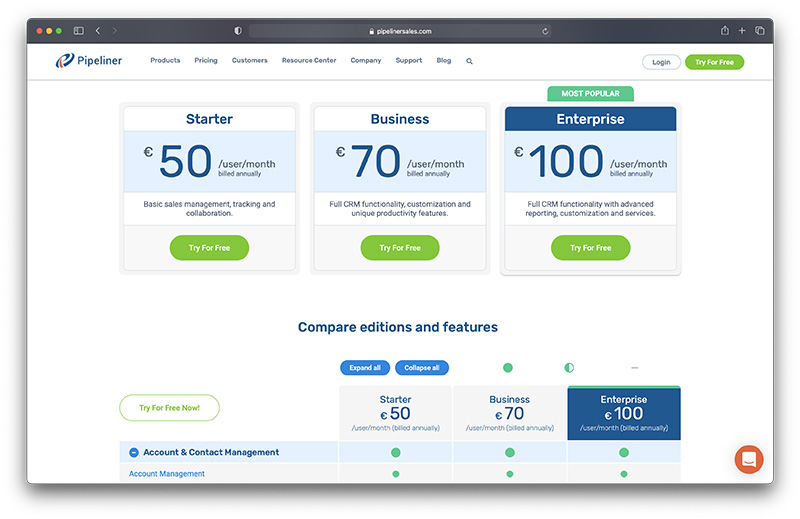Image resolution: width=800 pixels, height=519 pixels.
Task: Open the Resource Center menu
Action: click(x=309, y=61)
